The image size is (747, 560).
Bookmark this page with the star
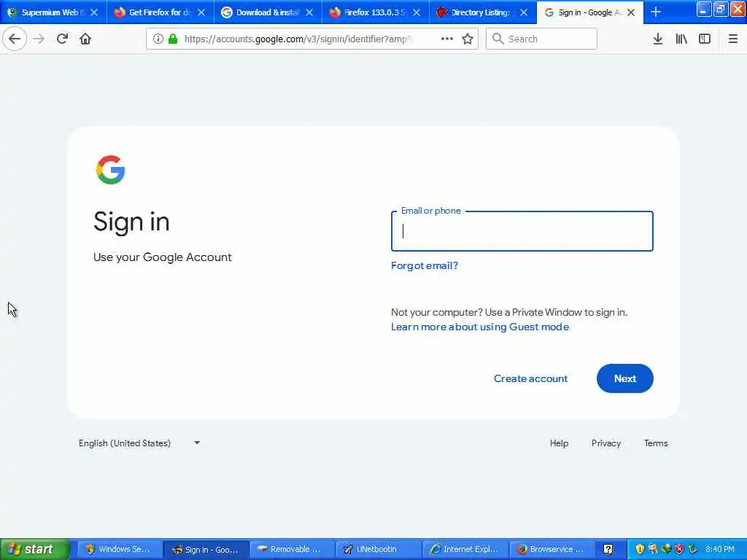[468, 39]
